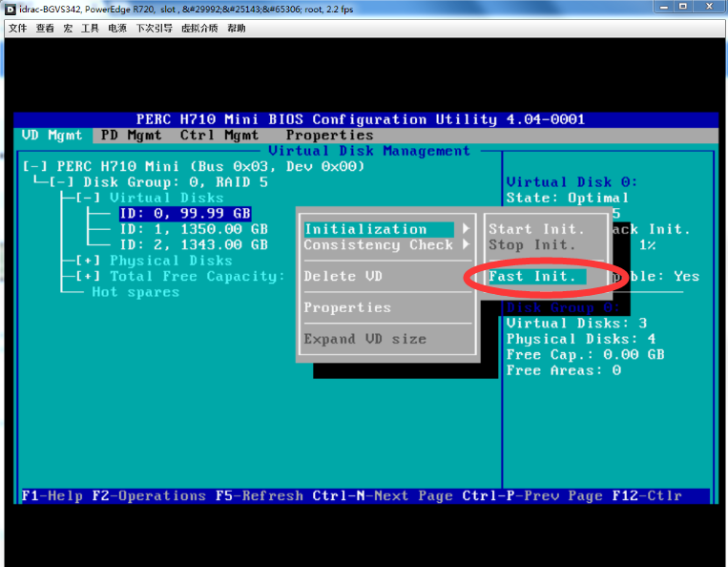728x567 pixels.
Task: Choose Consistency Check in the popup menu
Action: (379, 244)
